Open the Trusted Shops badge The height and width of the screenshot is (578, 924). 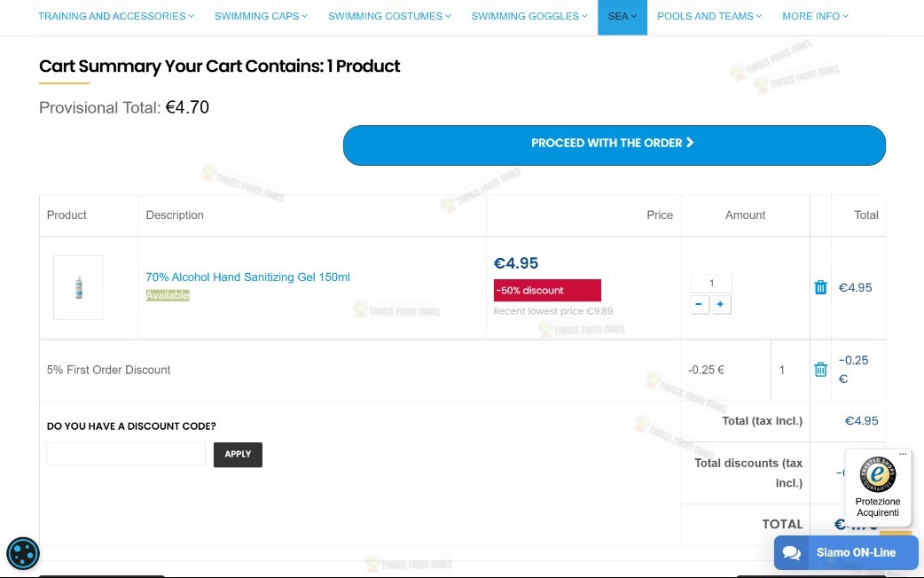point(878,487)
